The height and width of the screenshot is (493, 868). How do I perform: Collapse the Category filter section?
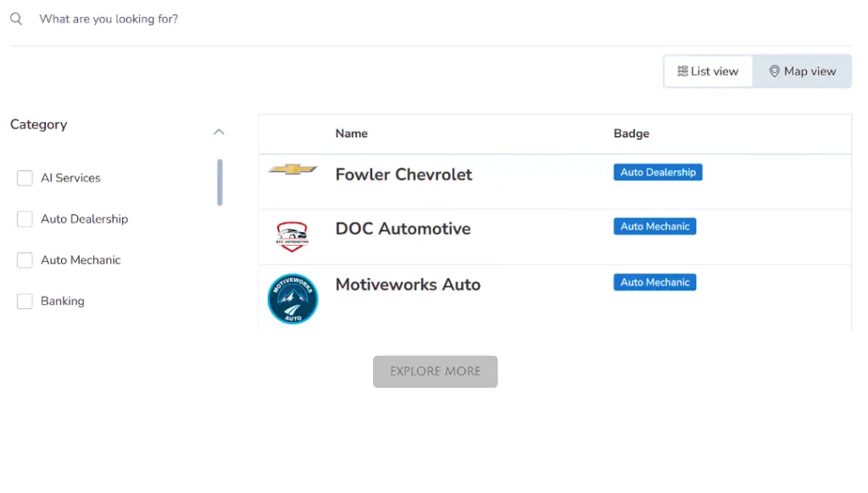tap(219, 131)
